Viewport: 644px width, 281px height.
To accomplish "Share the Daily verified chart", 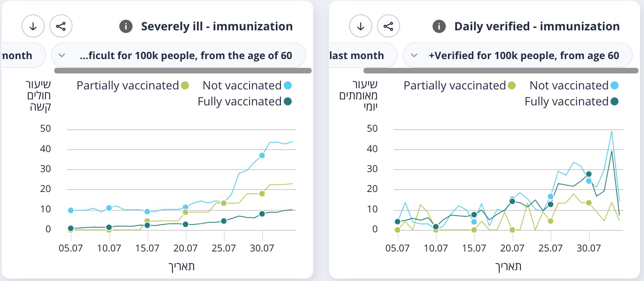I will pyautogui.click(x=389, y=26).
